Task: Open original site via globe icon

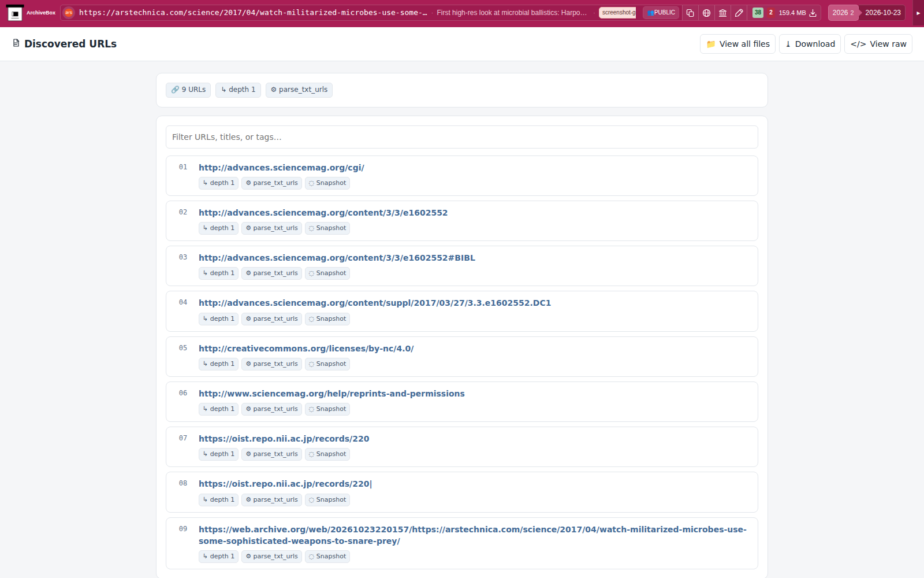Action: point(706,13)
